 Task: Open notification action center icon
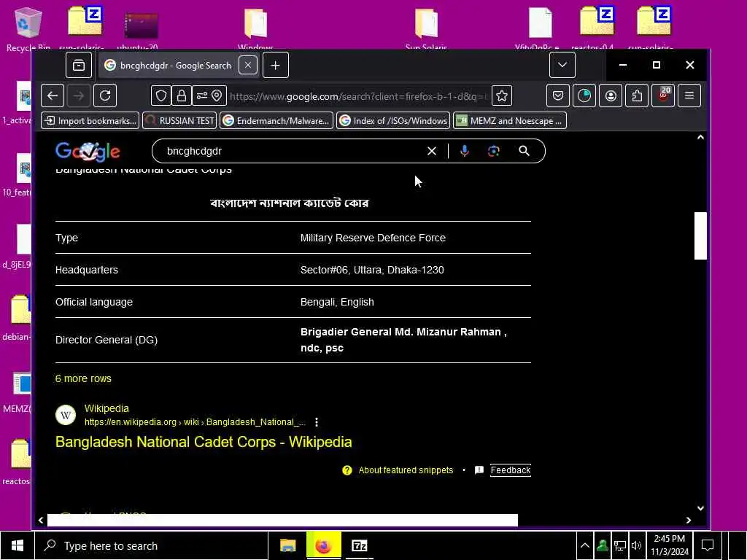point(708,545)
